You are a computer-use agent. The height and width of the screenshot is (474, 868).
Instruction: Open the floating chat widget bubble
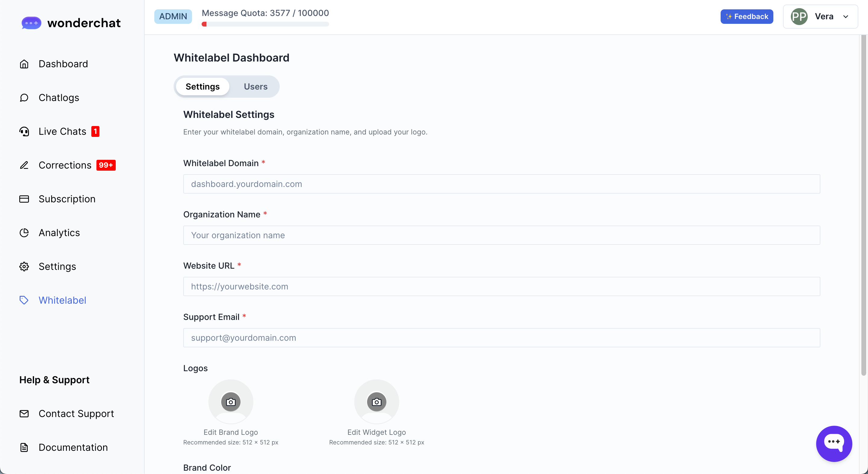[834, 443]
